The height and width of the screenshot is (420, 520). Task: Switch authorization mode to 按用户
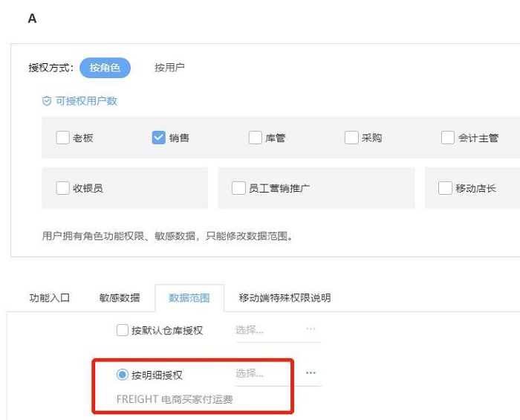[x=169, y=68]
